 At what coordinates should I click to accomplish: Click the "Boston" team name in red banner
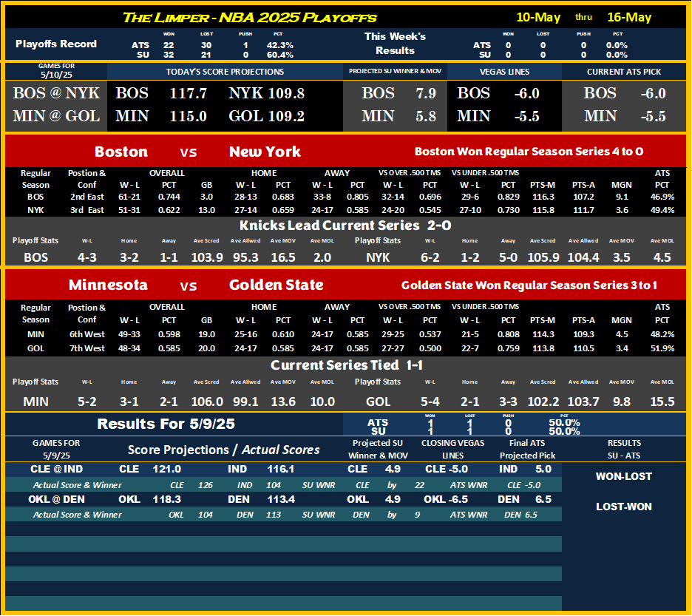click(121, 152)
